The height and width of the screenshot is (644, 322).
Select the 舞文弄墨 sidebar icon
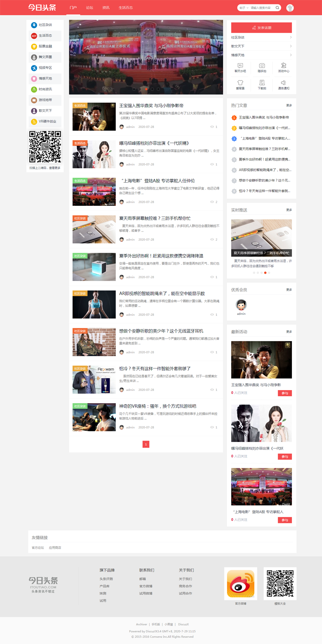pyautogui.click(x=34, y=57)
